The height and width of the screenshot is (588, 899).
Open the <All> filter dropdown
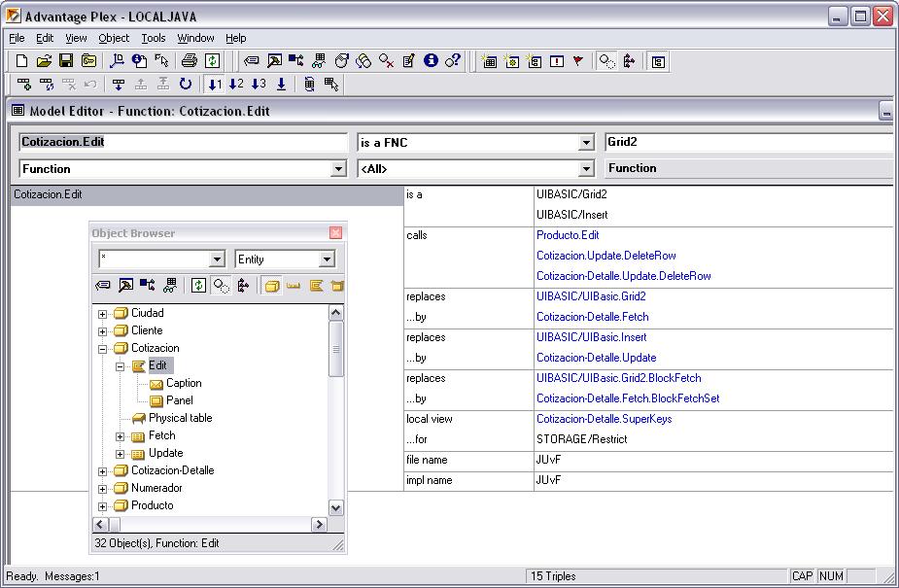pyautogui.click(x=586, y=169)
